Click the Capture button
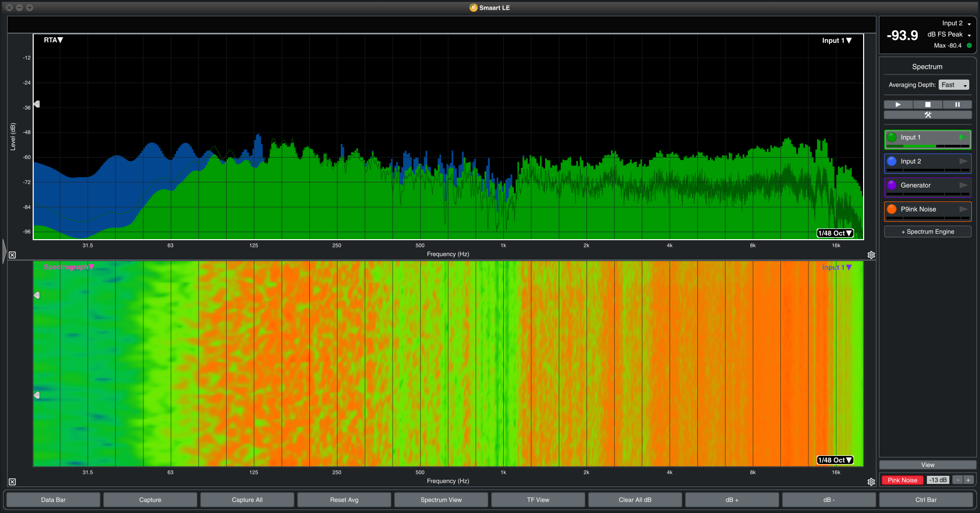The width and height of the screenshot is (980, 513). (150, 500)
